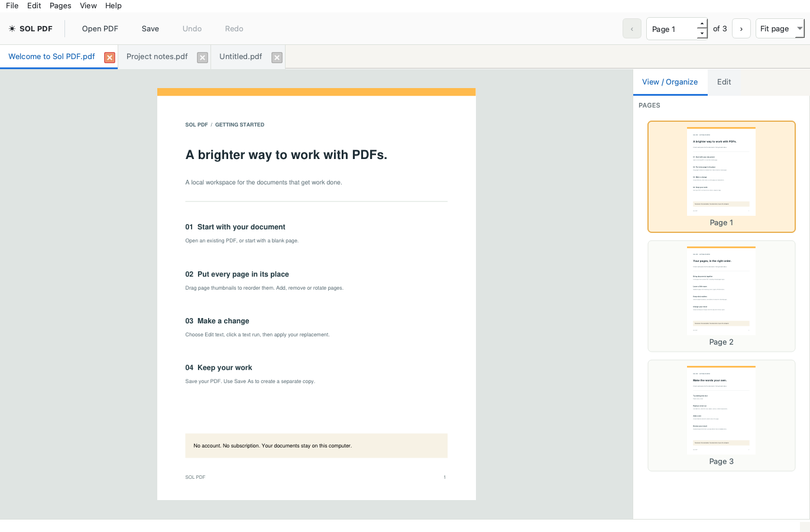Select the View / Organize panel tab
The width and height of the screenshot is (810, 532).
point(670,82)
